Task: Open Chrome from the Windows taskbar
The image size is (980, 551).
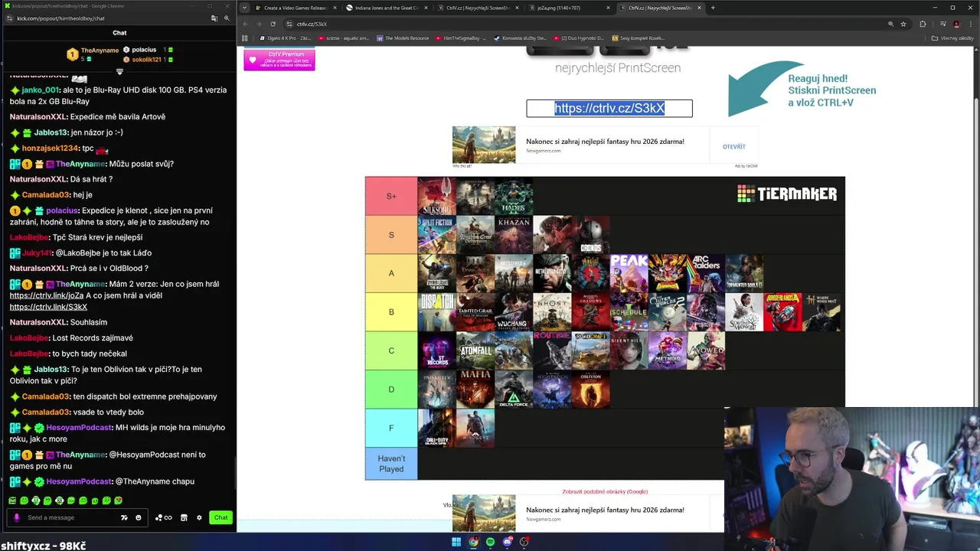Action: 473,542
